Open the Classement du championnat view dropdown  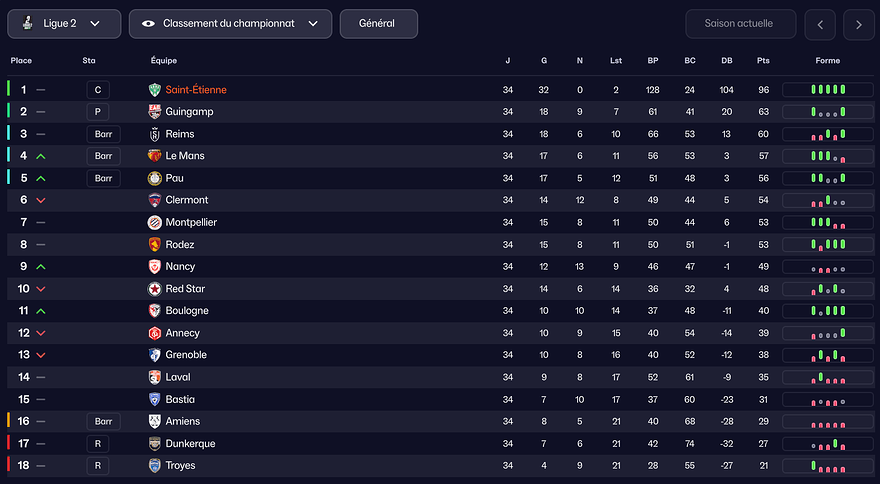[x=230, y=23]
